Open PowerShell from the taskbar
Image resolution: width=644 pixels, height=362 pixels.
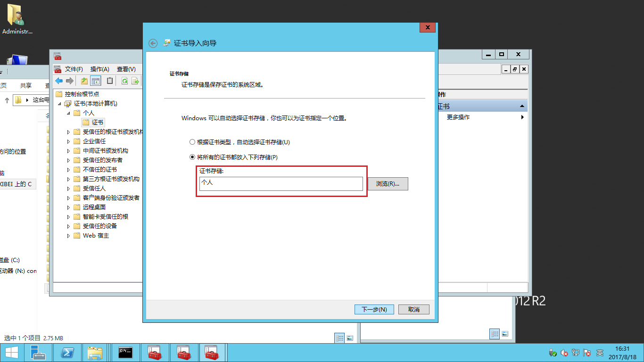(x=67, y=353)
